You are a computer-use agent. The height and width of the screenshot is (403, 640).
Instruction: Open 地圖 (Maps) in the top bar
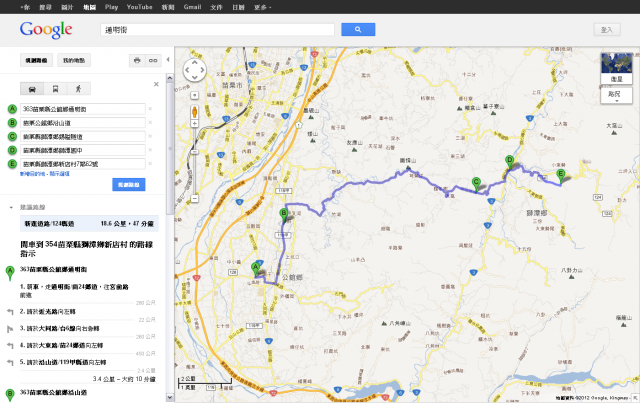(89, 7)
